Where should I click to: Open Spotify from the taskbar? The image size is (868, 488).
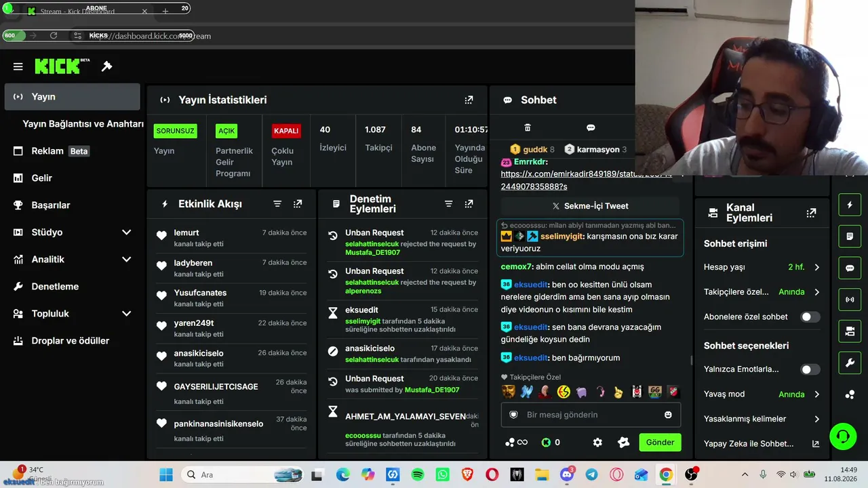coord(418,475)
